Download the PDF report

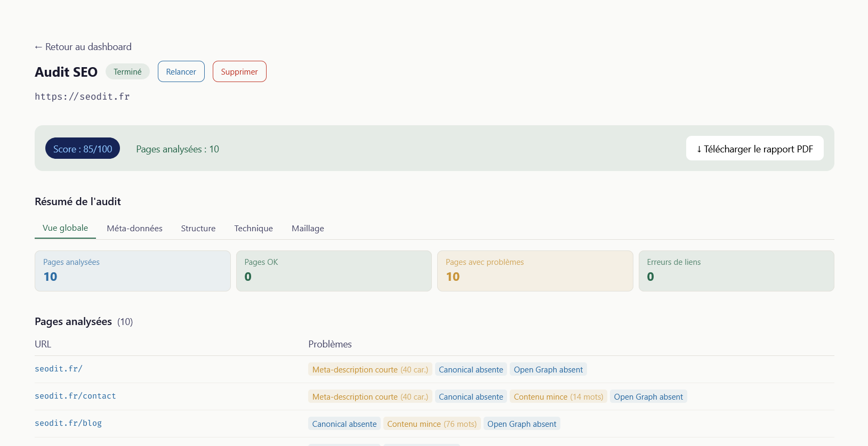point(754,149)
